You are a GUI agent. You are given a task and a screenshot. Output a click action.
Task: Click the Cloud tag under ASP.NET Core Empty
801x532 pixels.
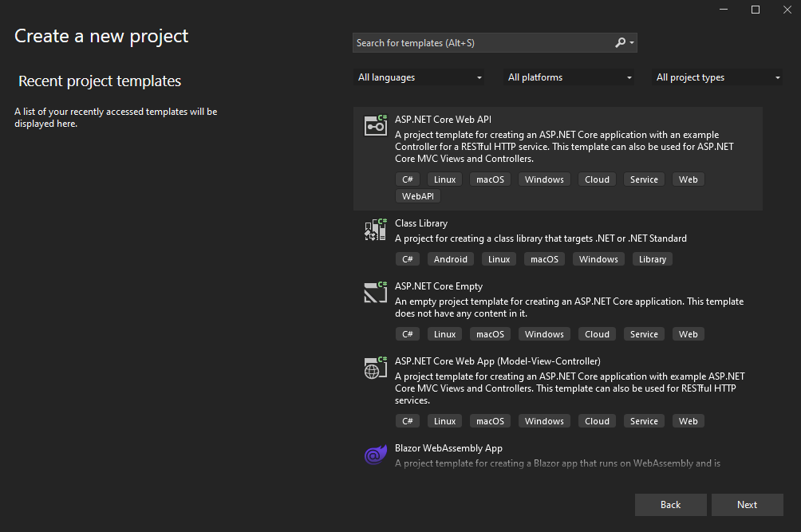pyautogui.click(x=598, y=334)
